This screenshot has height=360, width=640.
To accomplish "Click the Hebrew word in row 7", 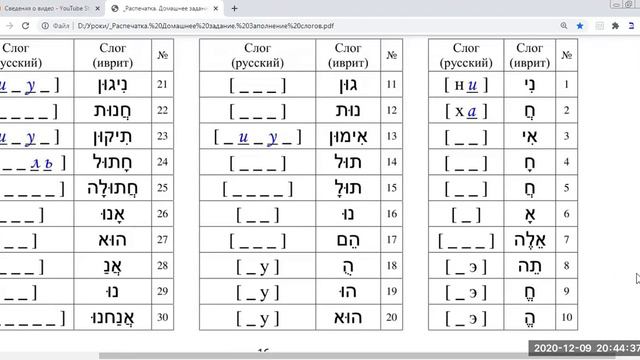I will [x=530, y=240].
